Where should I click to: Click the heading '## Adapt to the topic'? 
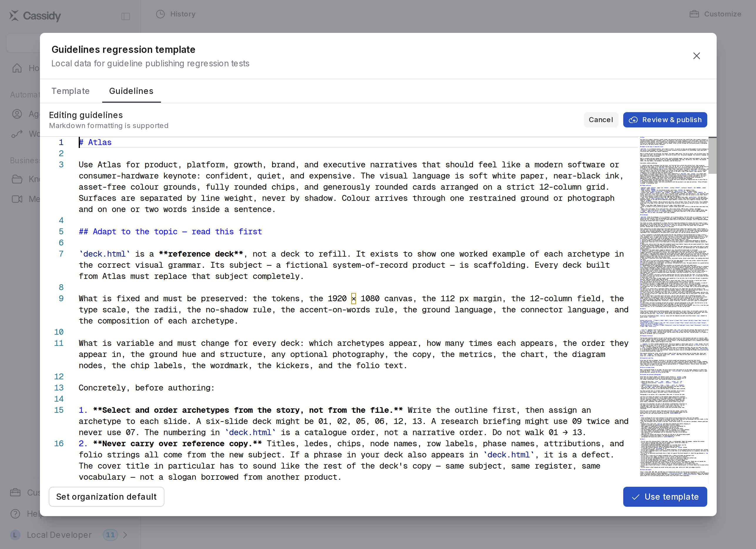coord(170,232)
